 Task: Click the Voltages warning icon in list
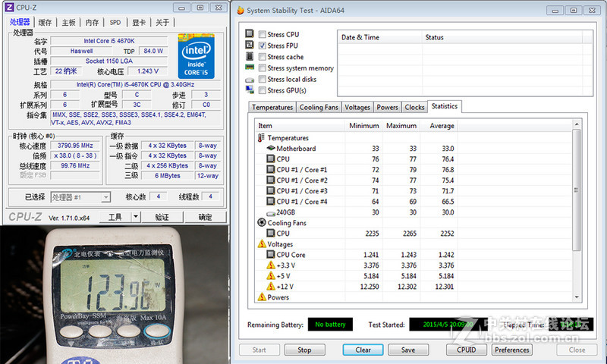262,244
